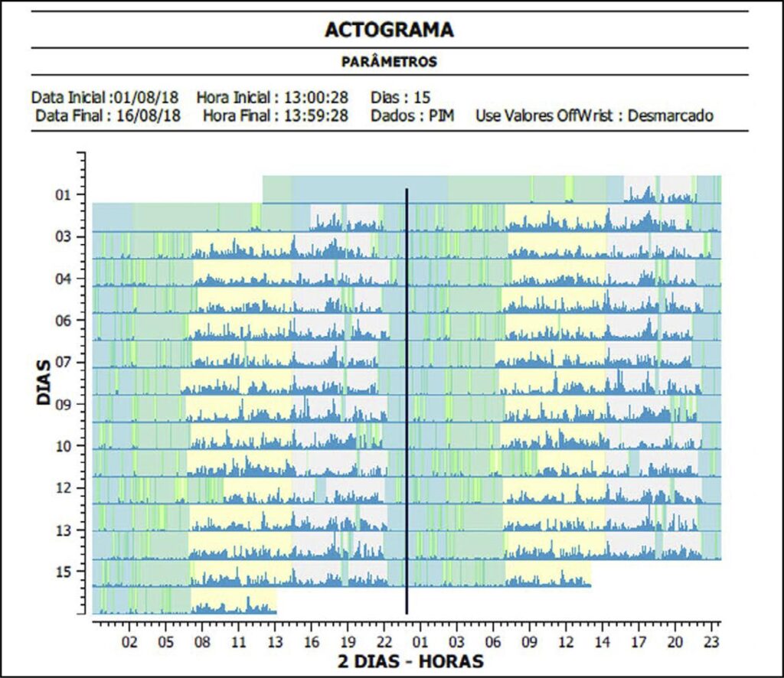
Task: Select day 15 on the vertical axis
Action: (x=63, y=572)
